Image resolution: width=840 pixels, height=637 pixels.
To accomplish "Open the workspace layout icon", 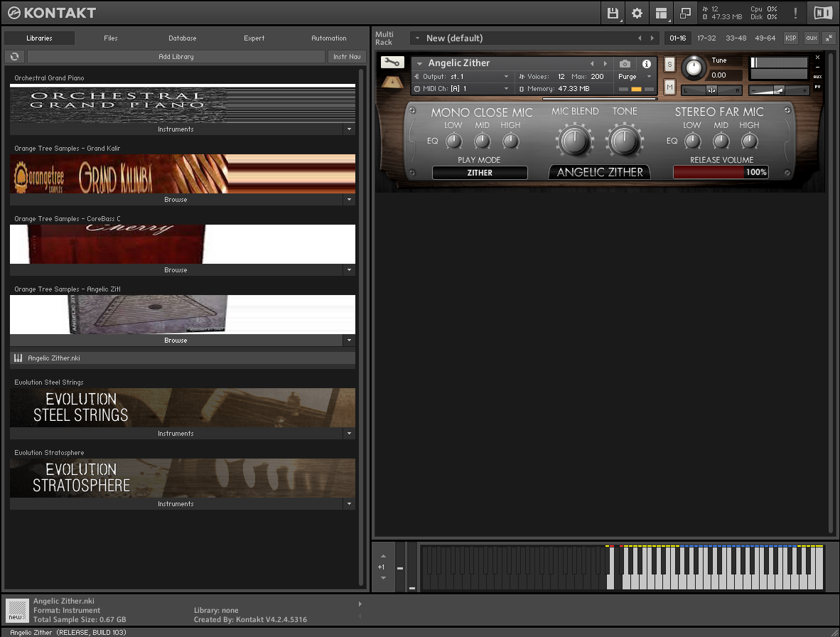I will (661, 13).
